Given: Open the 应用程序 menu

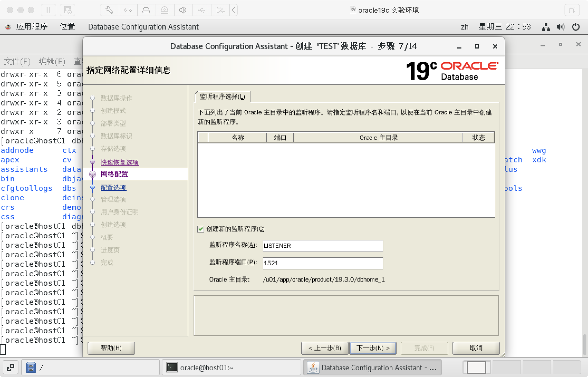Looking at the screenshot, I should click(x=32, y=27).
